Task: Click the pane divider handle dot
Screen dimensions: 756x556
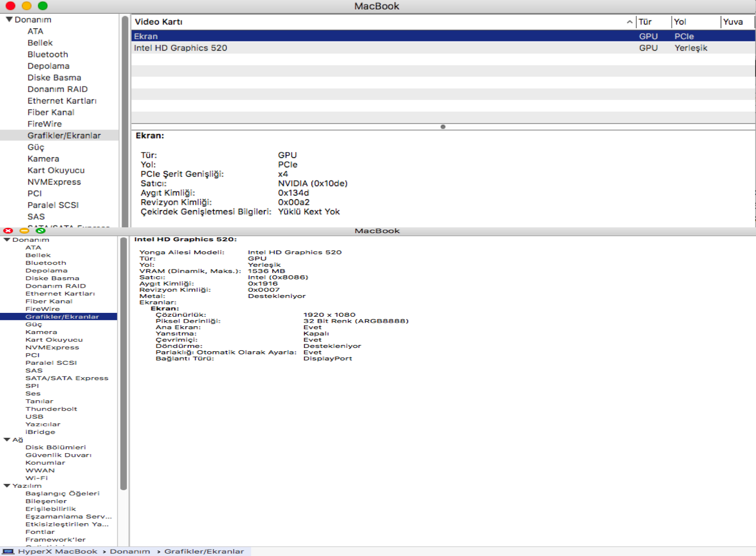Action: click(x=443, y=127)
